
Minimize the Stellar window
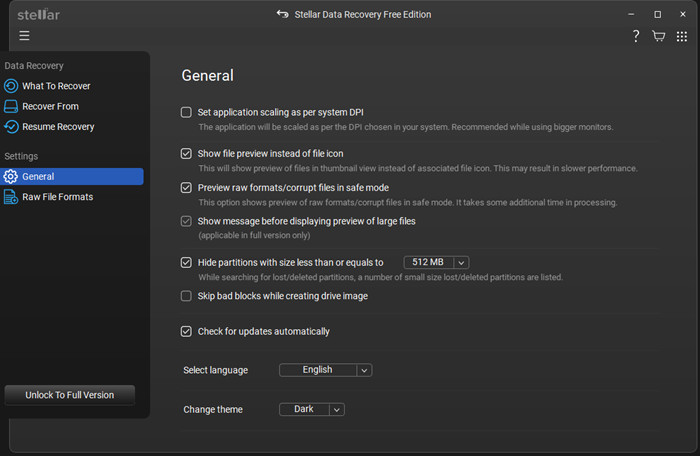click(631, 14)
